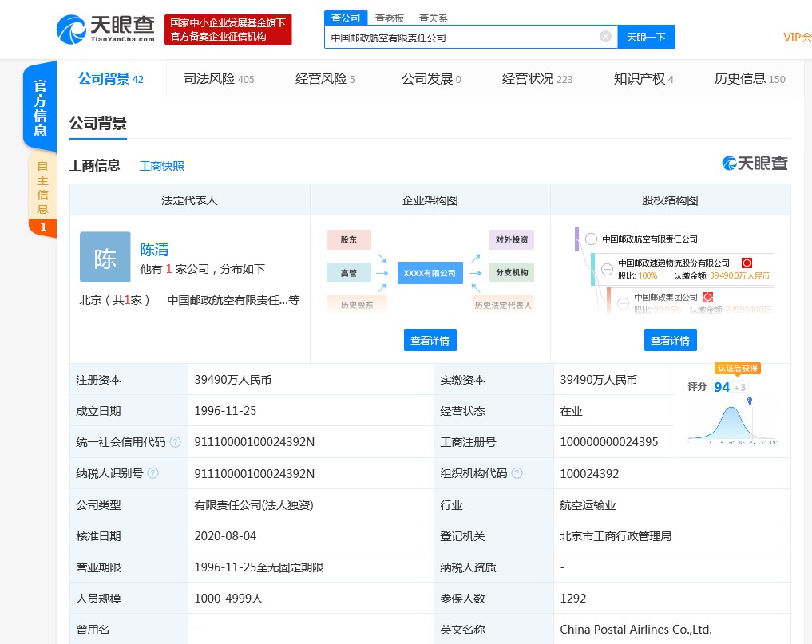Open the 陈 avatar tile

[x=105, y=257]
